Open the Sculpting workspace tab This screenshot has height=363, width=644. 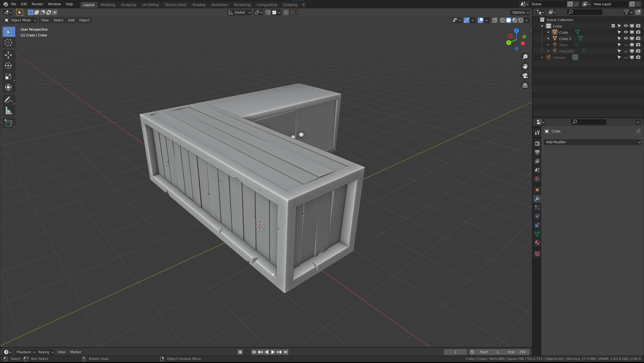pos(128,5)
